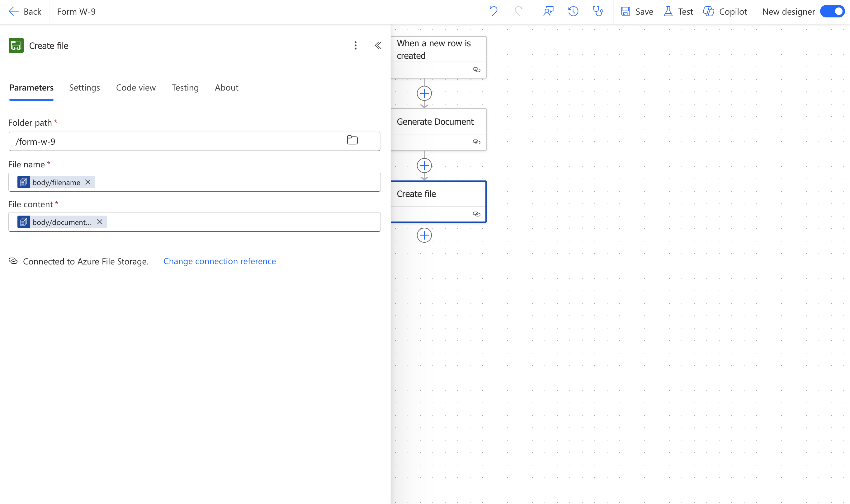Click the Folder path label

[x=30, y=123]
